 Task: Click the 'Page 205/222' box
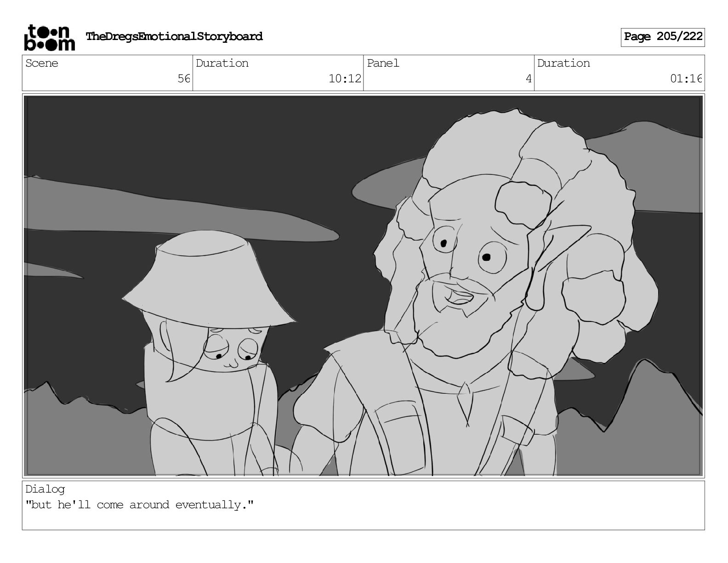tap(663, 37)
